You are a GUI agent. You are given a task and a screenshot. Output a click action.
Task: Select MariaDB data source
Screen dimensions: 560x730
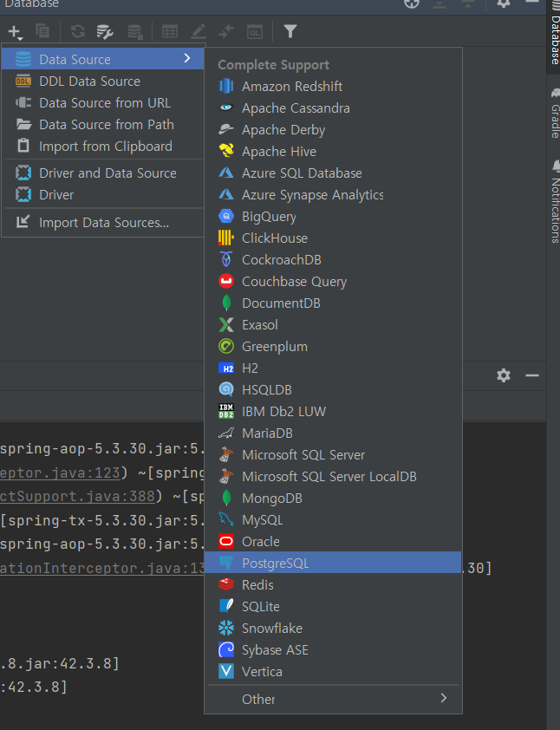[333, 433]
